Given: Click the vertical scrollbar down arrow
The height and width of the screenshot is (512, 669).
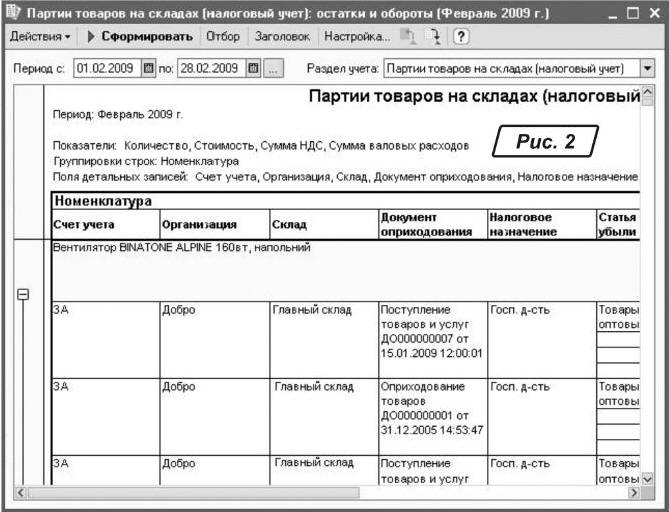Looking at the screenshot, I should 647,479.
